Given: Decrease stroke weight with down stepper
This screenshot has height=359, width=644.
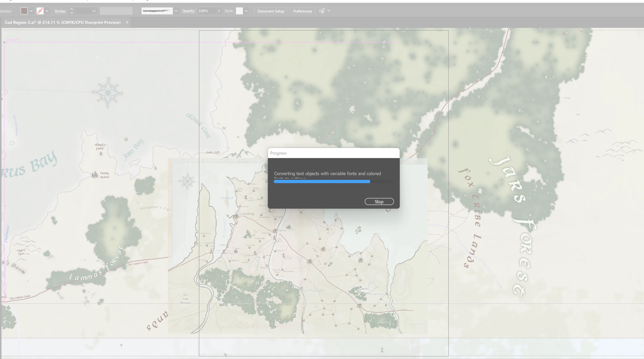Looking at the screenshot, I should click(x=72, y=13).
